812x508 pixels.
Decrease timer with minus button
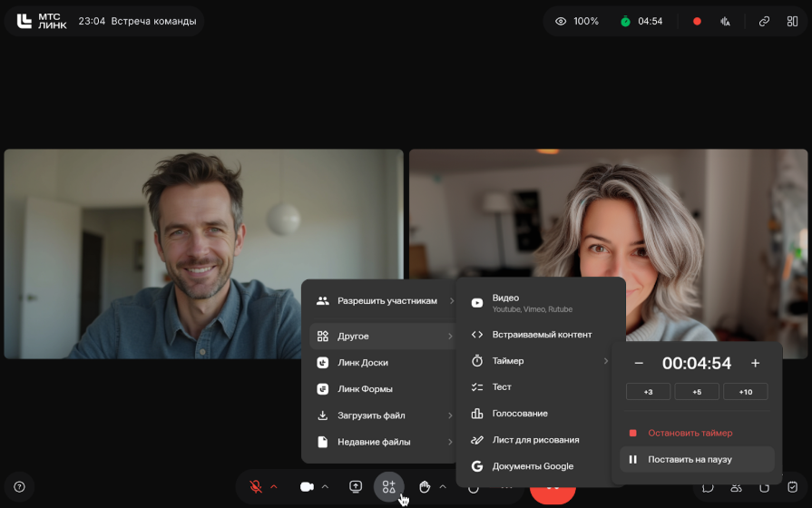[639, 364]
